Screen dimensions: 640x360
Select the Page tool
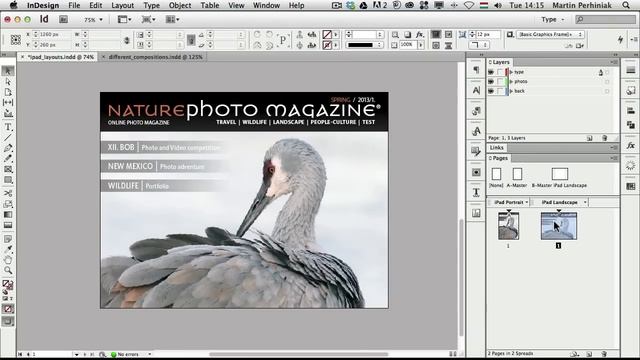[x=8, y=92]
